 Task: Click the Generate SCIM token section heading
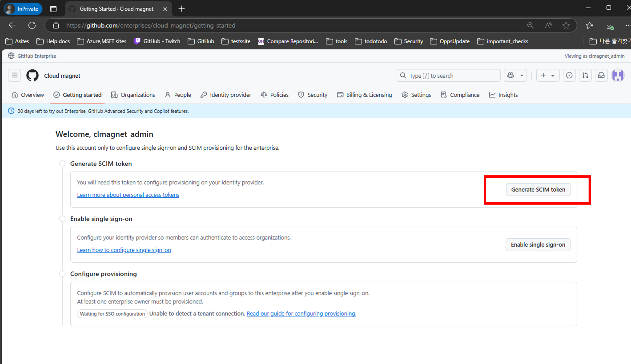pos(101,164)
